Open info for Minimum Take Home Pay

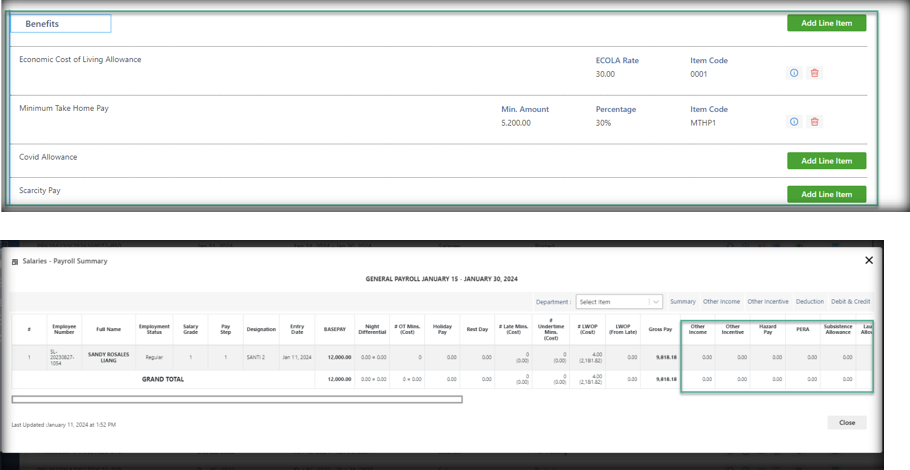coord(794,122)
